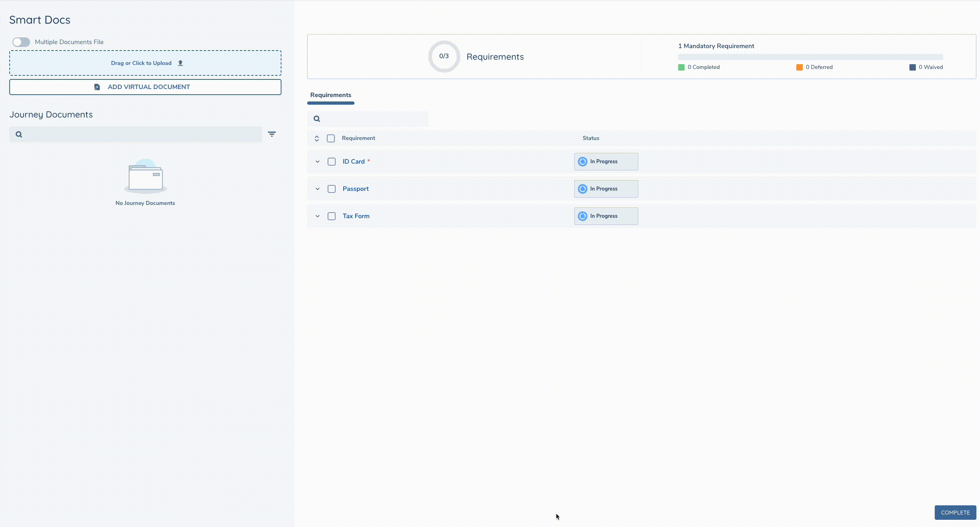Click the Passport In Progress status icon
This screenshot has height=527, width=980.
click(583, 189)
